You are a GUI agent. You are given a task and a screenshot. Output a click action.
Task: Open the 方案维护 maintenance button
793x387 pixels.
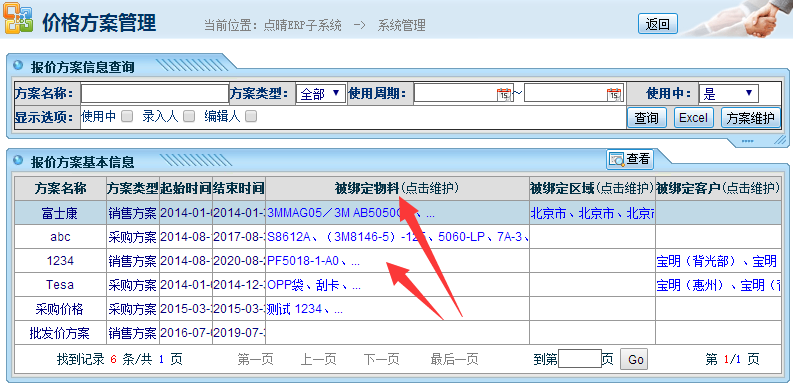pyautogui.click(x=751, y=118)
